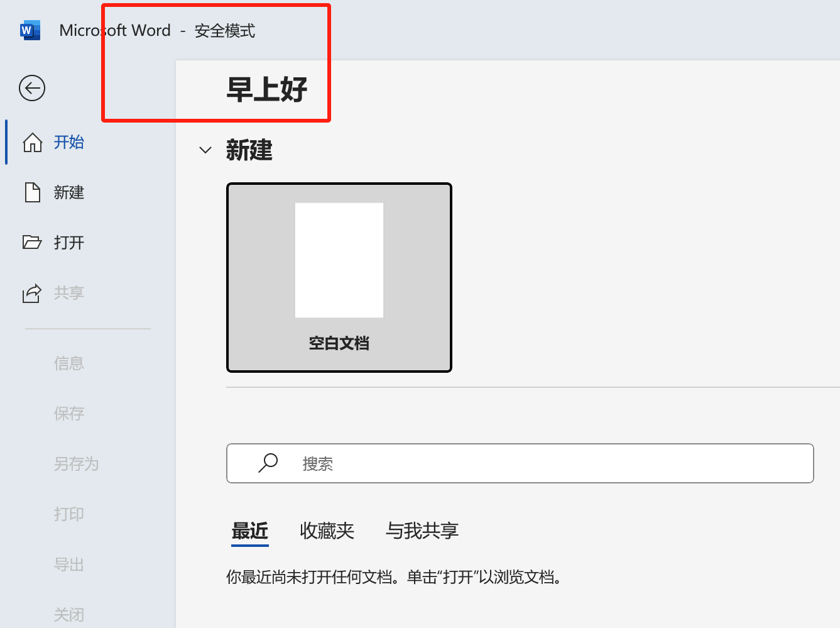The height and width of the screenshot is (628, 840).
Task: Switch to the 收藏夹 tab
Action: [327, 531]
